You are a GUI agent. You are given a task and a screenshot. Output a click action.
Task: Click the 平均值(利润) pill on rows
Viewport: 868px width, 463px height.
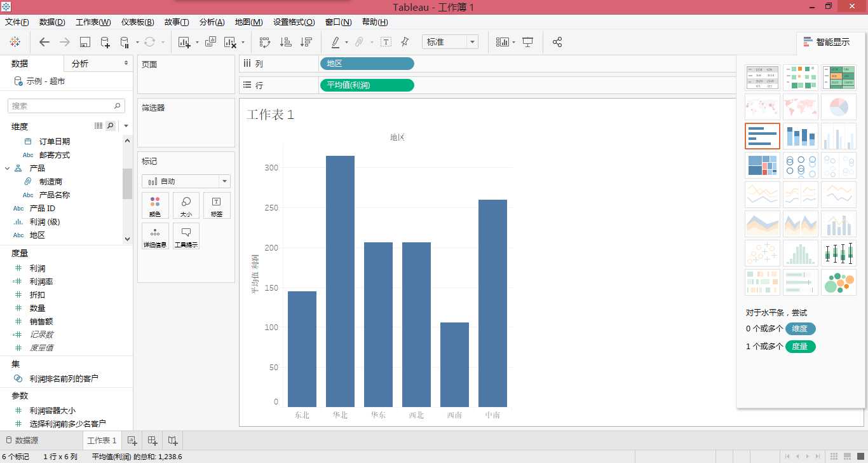tap(367, 85)
